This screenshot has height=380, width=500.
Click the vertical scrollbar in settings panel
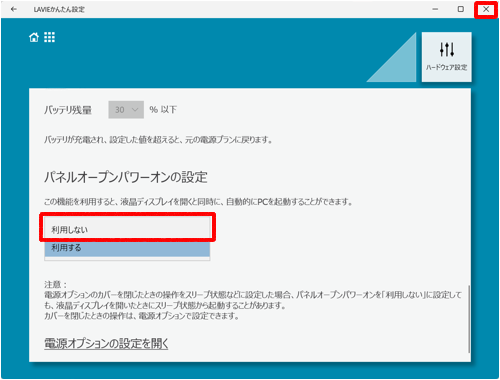pos(469,319)
